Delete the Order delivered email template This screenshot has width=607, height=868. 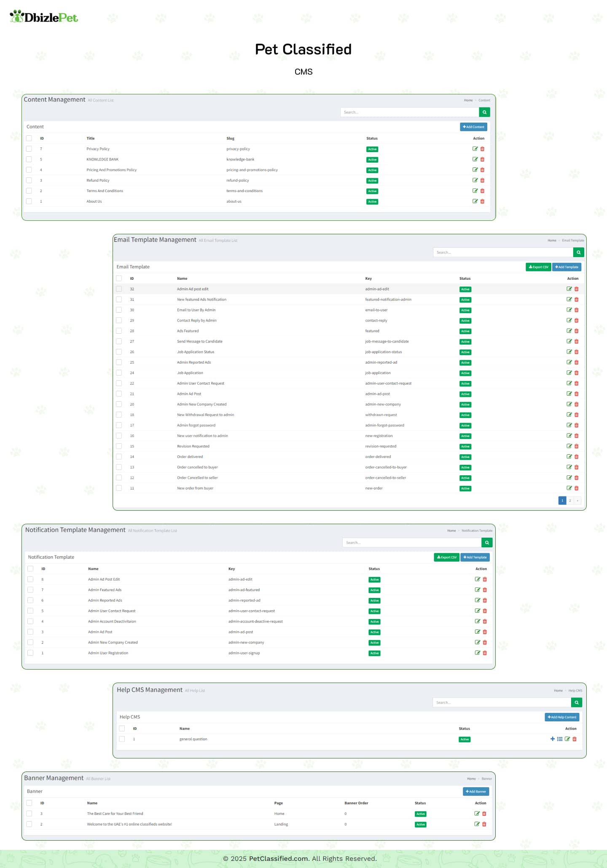point(577,457)
